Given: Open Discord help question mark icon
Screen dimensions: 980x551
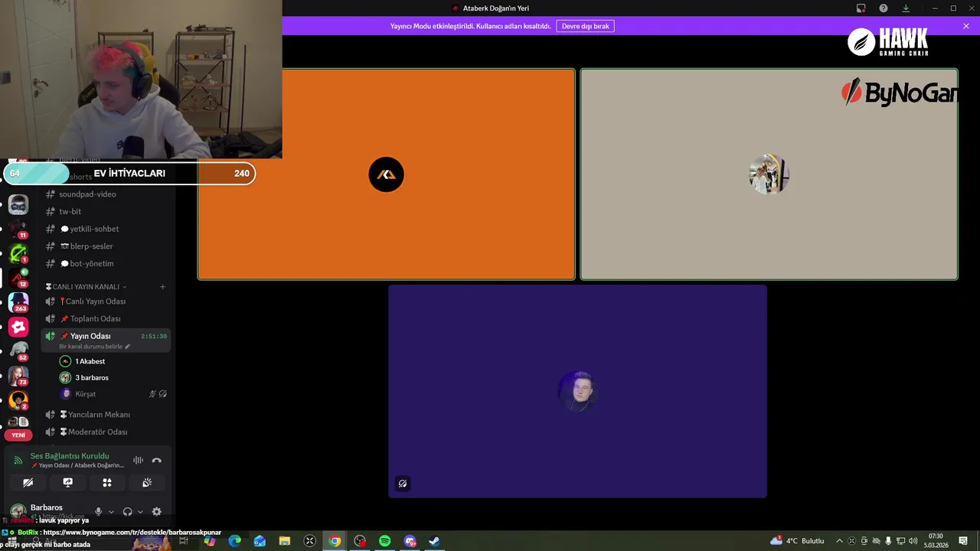Looking at the screenshot, I should [x=884, y=8].
